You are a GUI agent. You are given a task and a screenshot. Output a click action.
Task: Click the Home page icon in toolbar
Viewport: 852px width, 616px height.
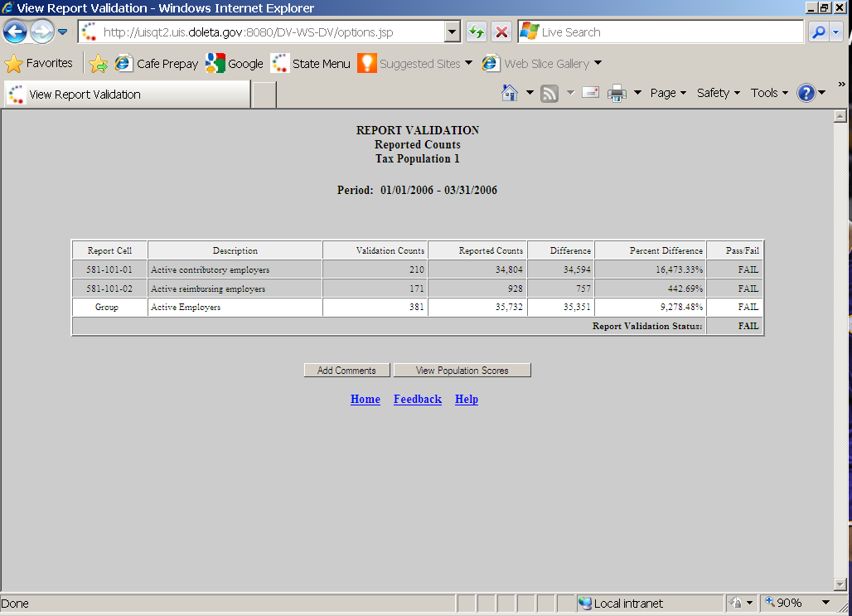coord(510,93)
